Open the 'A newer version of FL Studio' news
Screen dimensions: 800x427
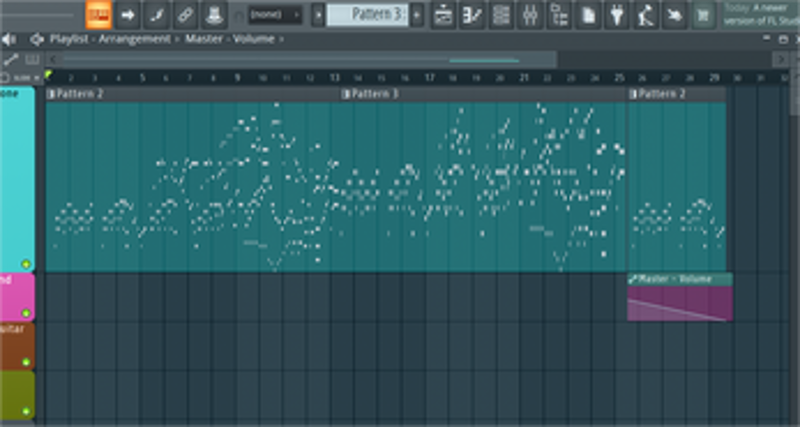coord(761,15)
